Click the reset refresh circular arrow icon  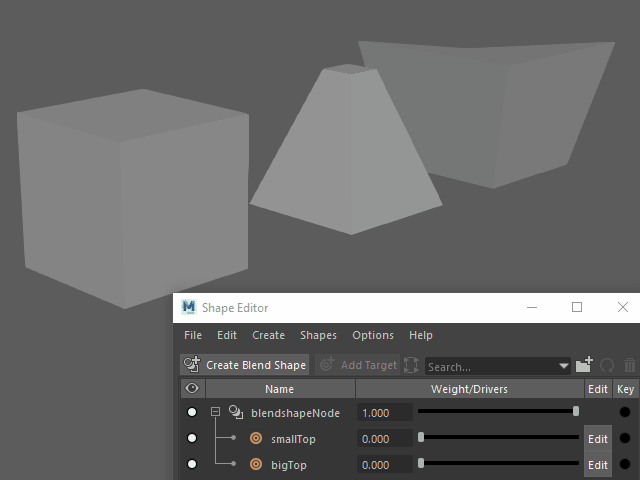[x=607, y=365]
